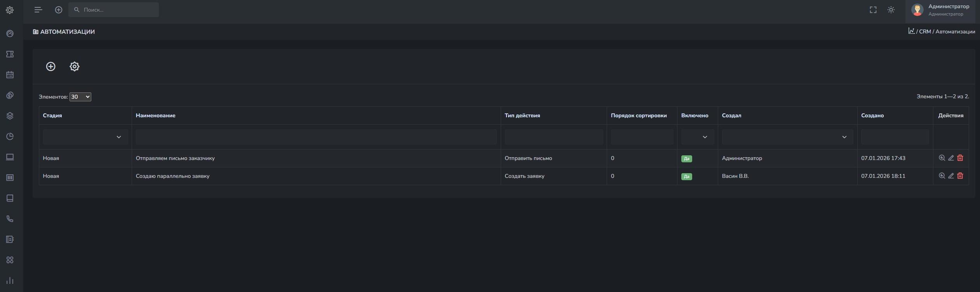
Task: Open the calendar icon in the sidebar
Action: (x=10, y=75)
